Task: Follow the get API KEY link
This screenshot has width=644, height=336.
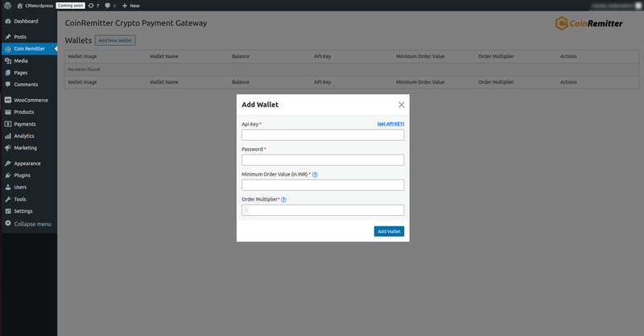Action: click(390, 124)
